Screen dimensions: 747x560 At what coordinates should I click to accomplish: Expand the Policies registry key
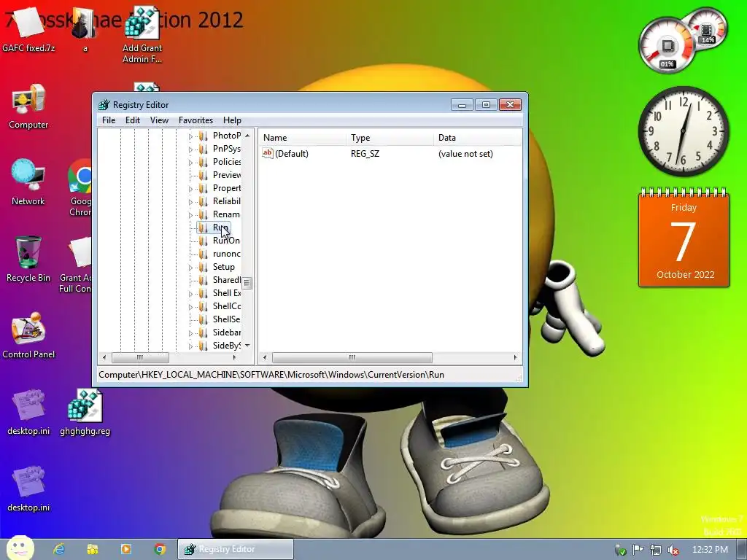[x=190, y=163]
